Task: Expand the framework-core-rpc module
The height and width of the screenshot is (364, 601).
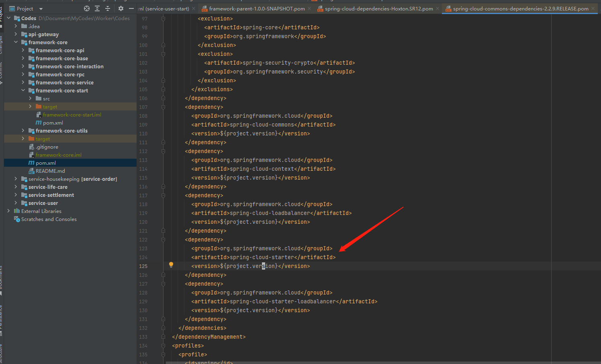Action: pyautogui.click(x=23, y=74)
